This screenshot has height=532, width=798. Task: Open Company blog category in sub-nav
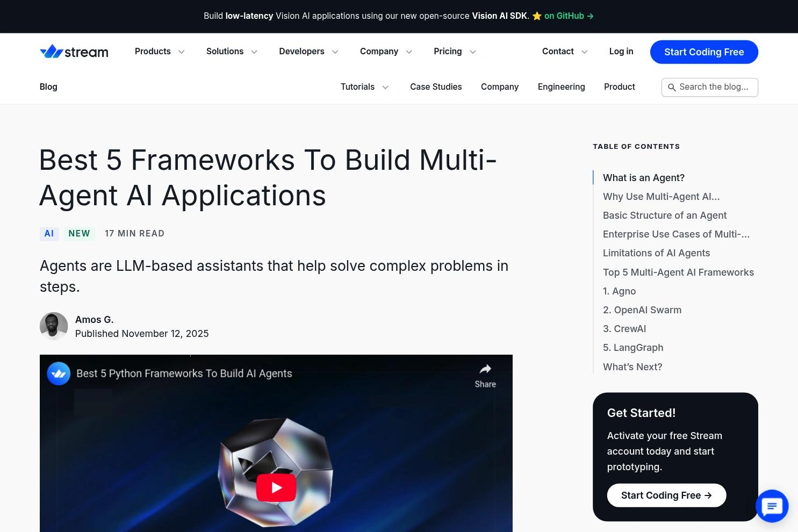click(x=500, y=87)
